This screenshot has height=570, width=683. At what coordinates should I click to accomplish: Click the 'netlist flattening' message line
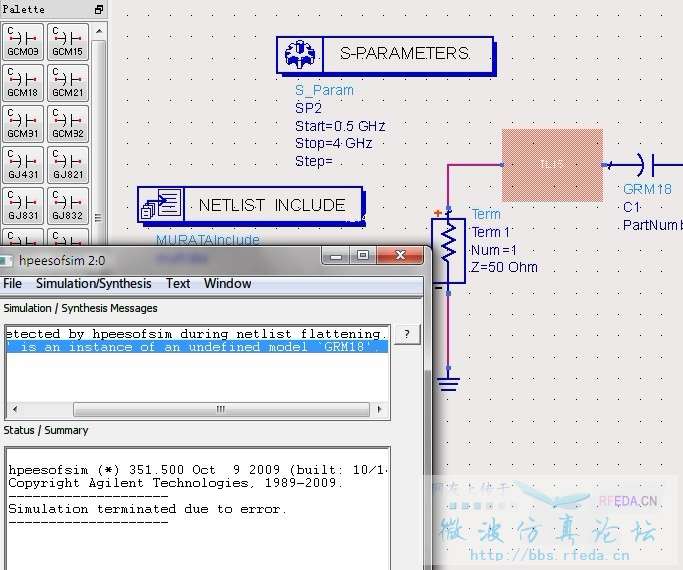197,334
